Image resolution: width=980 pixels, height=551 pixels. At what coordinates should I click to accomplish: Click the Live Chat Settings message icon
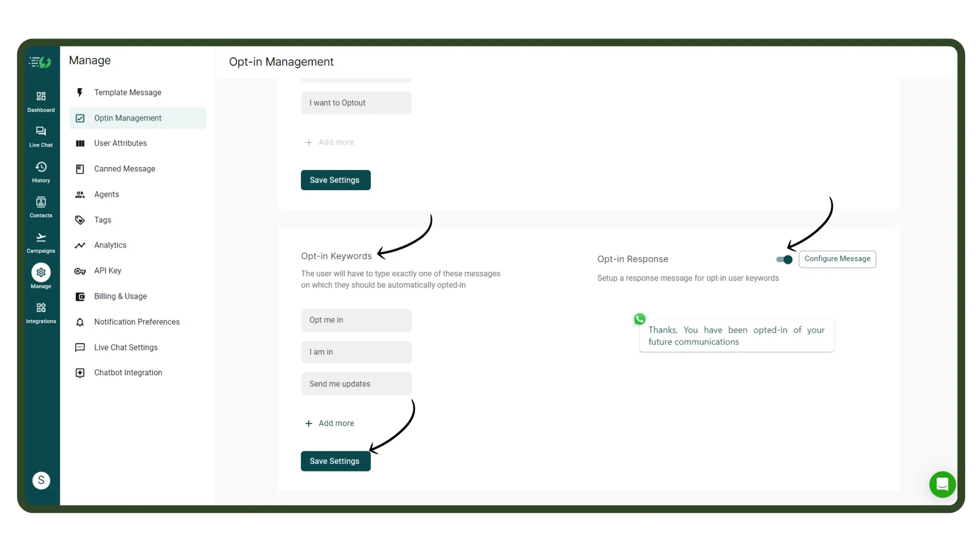click(80, 347)
